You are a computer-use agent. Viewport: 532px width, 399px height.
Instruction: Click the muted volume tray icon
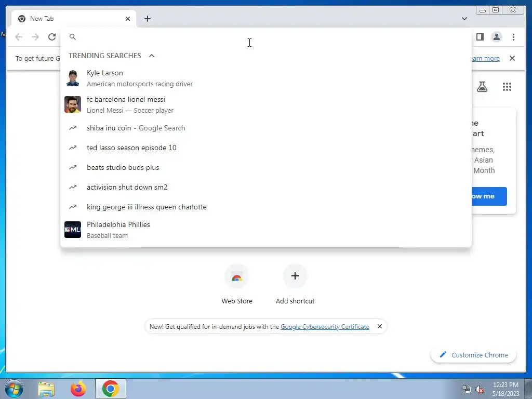pos(480,389)
